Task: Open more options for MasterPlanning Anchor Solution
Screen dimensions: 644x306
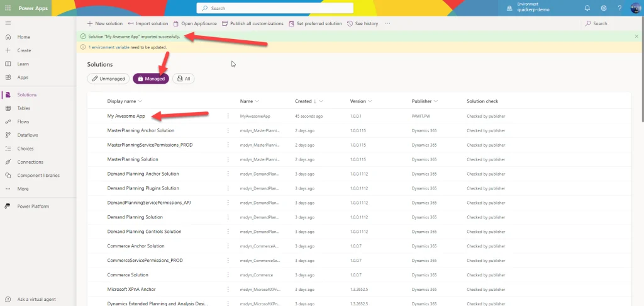Action: click(228, 131)
